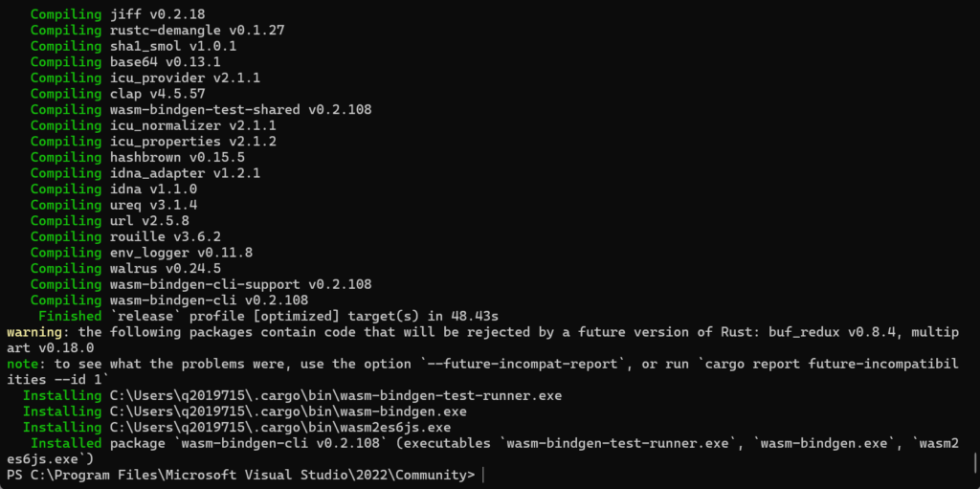
Task: Click the "jiff v0.2.18" compile line
Action: pyautogui.click(x=157, y=14)
